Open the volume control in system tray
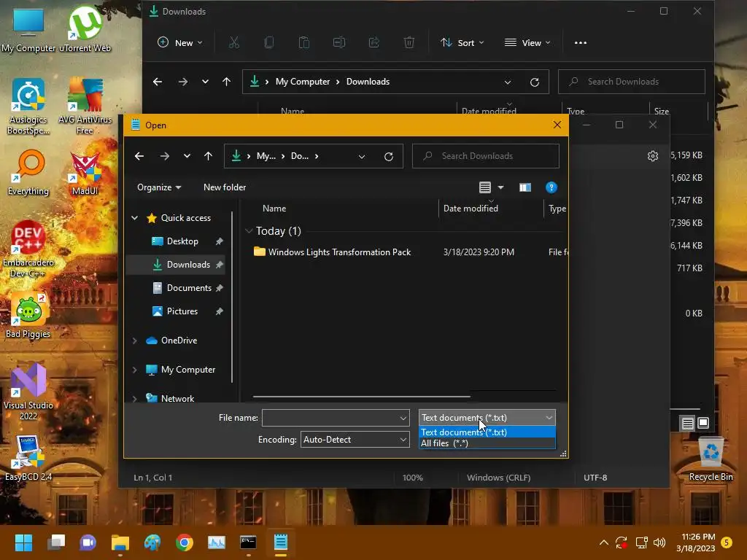 tap(659, 542)
